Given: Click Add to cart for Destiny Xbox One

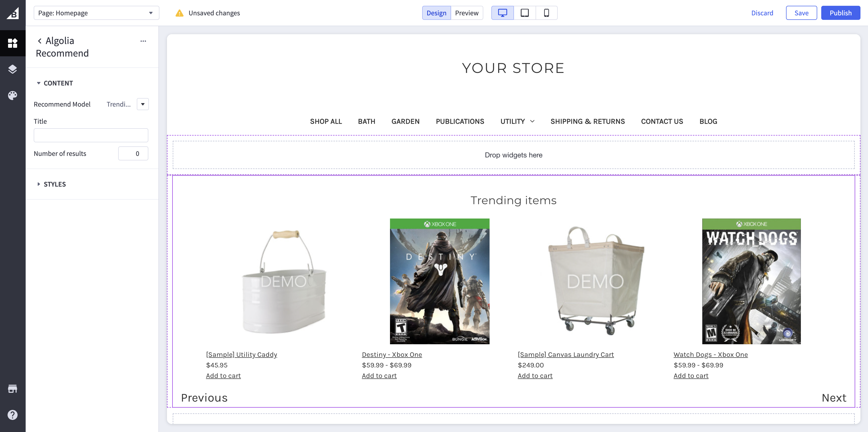Looking at the screenshot, I should 379,375.
